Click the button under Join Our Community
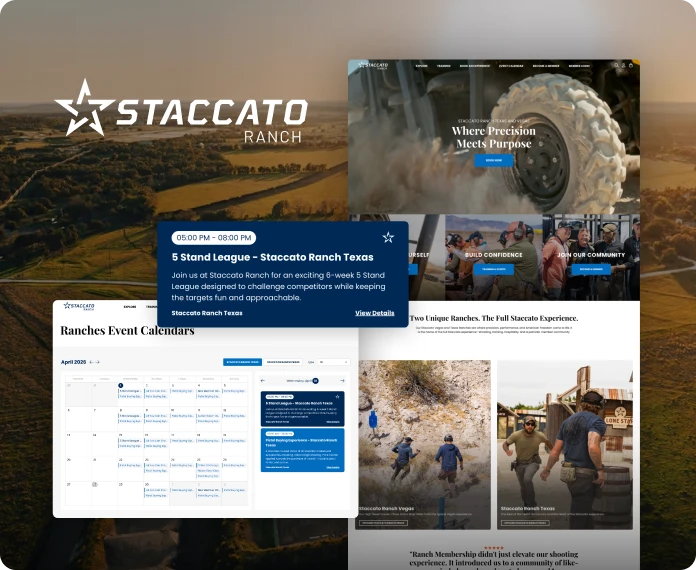 pos(591,269)
